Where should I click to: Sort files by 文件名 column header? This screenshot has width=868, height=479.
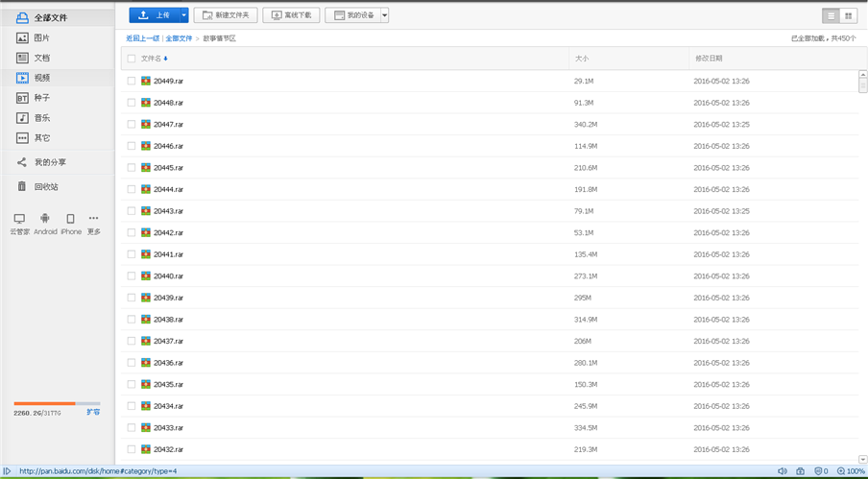[x=154, y=59]
